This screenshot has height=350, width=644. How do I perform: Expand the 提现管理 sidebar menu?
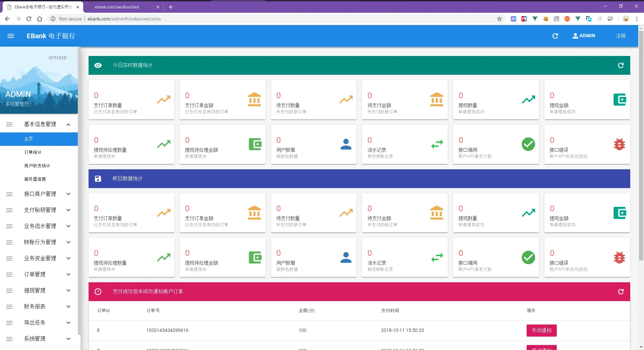click(39, 291)
